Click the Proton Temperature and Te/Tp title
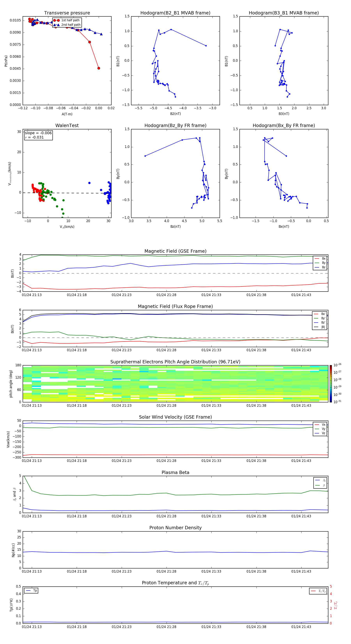The height and width of the screenshot is (644, 351). click(175, 583)
